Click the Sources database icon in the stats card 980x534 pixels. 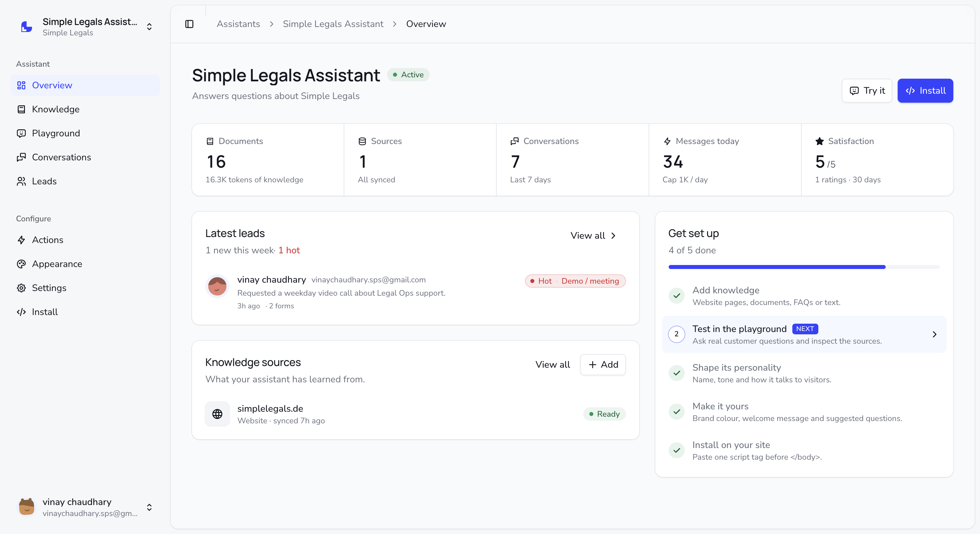(362, 141)
